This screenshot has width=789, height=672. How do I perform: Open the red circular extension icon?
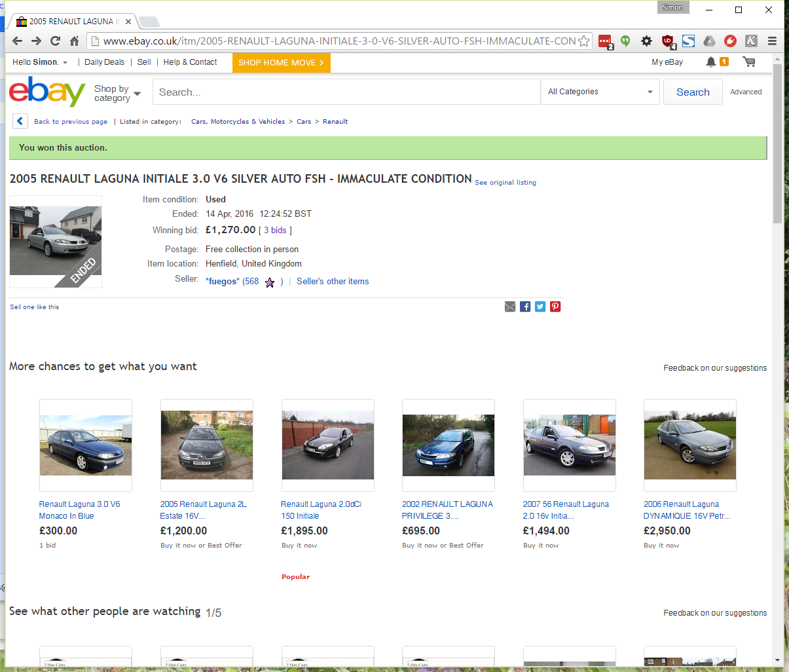point(730,41)
